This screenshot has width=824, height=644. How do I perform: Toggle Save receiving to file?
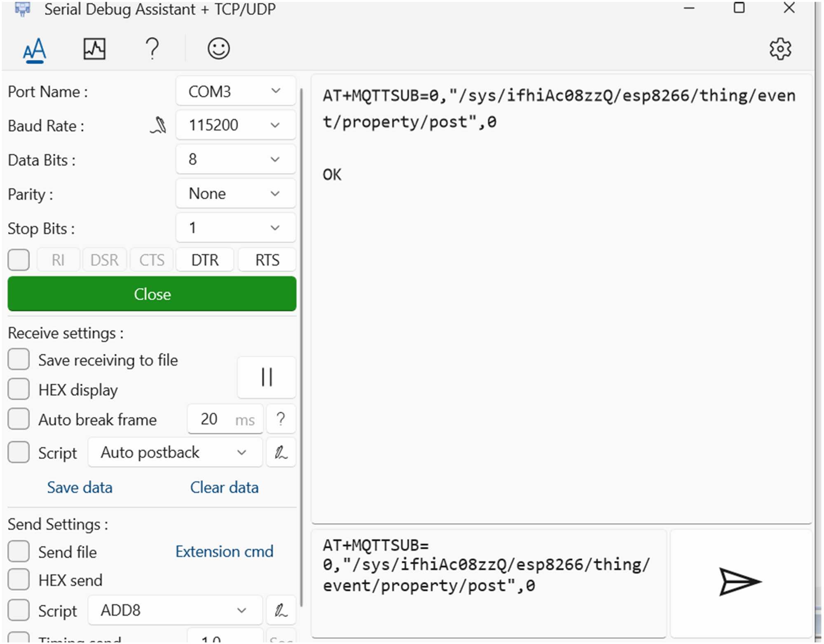tap(19, 359)
